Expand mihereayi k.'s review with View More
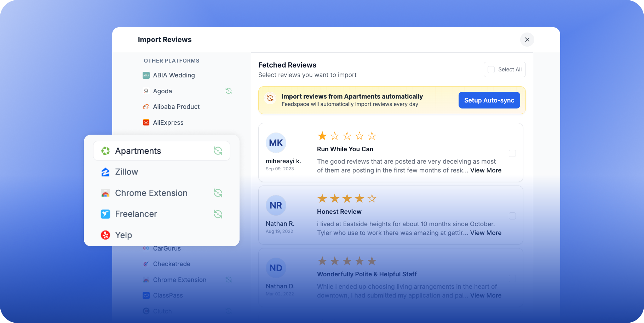 point(485,170)
